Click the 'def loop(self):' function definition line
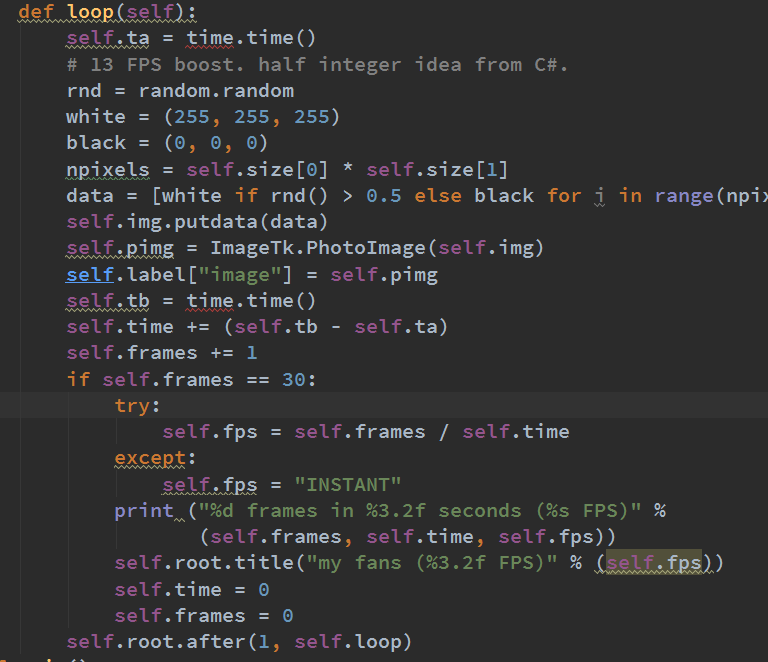The height and width of the screenshot is (662, 768). (x=107, y=12)
